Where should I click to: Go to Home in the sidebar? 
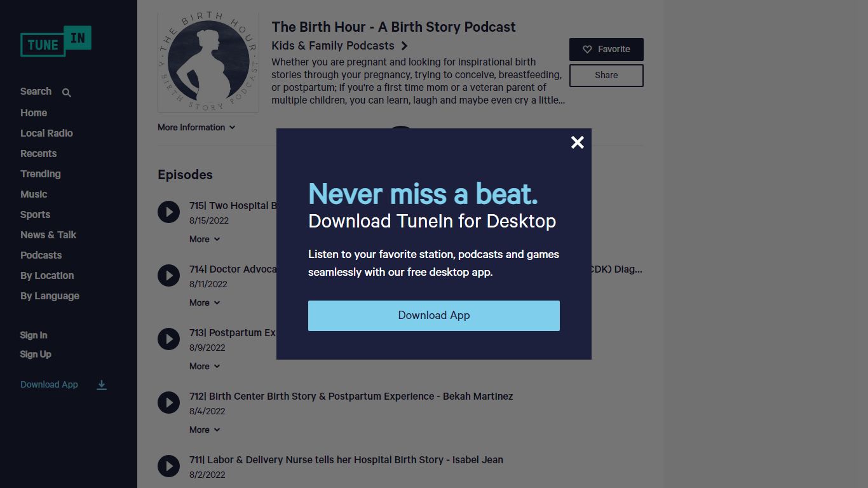[34, 113]
